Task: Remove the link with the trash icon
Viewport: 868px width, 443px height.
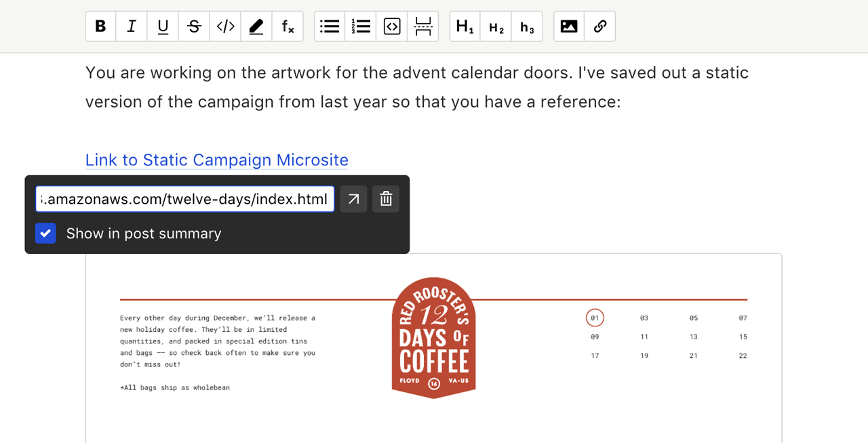Action: tap(386, 199)
